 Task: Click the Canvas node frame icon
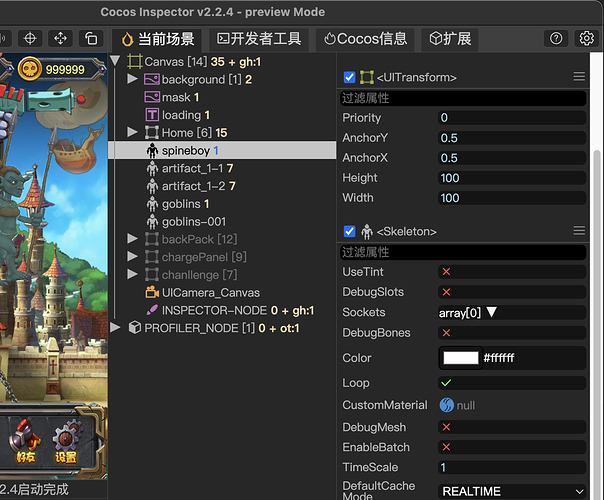coord(135,62)
